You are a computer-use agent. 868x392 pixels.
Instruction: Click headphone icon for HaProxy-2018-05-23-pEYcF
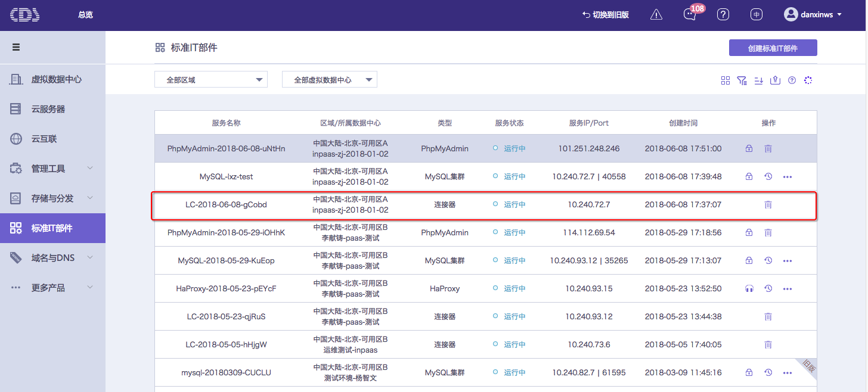(749, 289)
